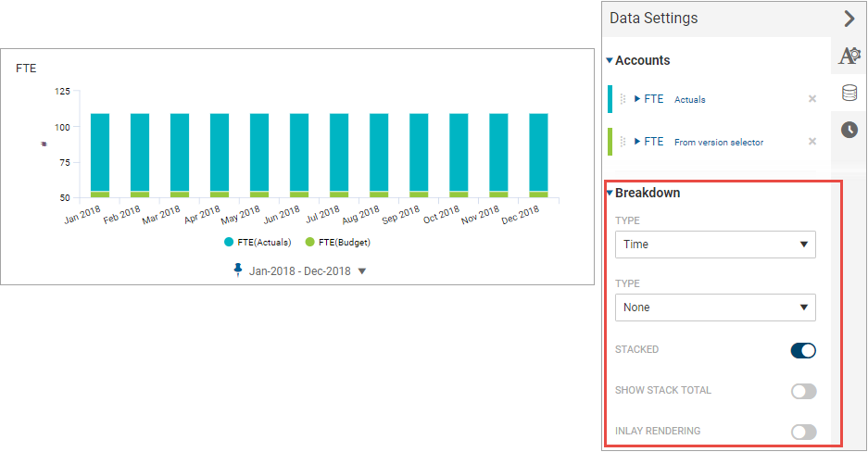This screenshot has height=452, width=868.
Task: Open the first TYPE dropdown set to Time
Action: pyautogui.click(x=715, y=245)
